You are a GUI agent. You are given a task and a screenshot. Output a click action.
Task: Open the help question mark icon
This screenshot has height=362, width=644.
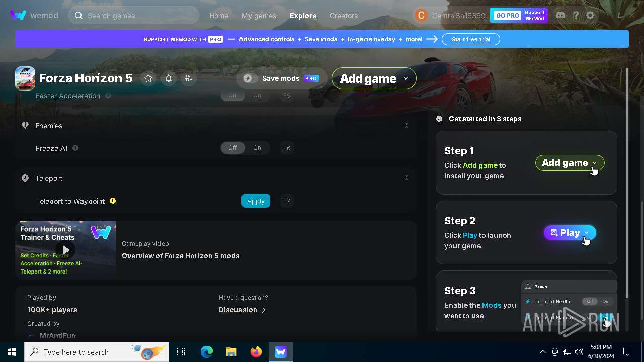[576, 15]
